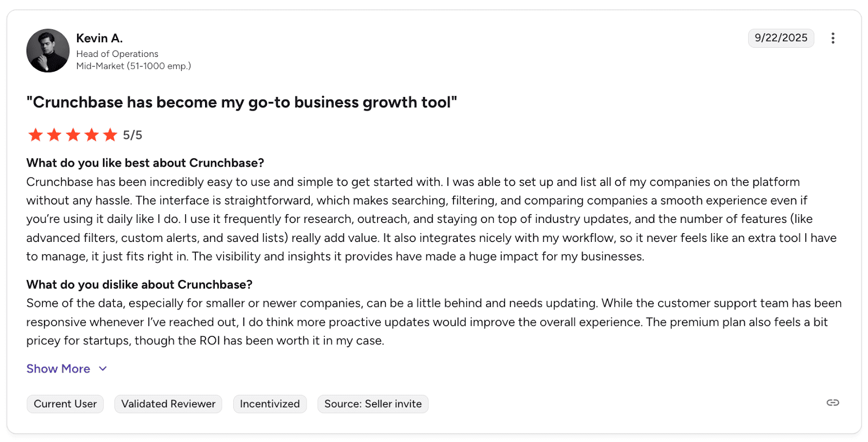Click the reviewer name Kevin A.
This screenshot has width=868, height=442.
[x=99, y=39]
